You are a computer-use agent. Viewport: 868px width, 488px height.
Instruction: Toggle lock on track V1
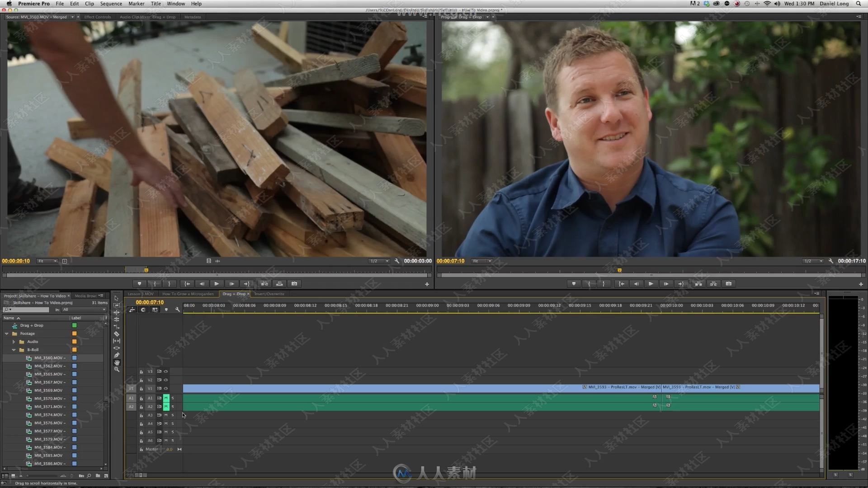tap(141, 389)
